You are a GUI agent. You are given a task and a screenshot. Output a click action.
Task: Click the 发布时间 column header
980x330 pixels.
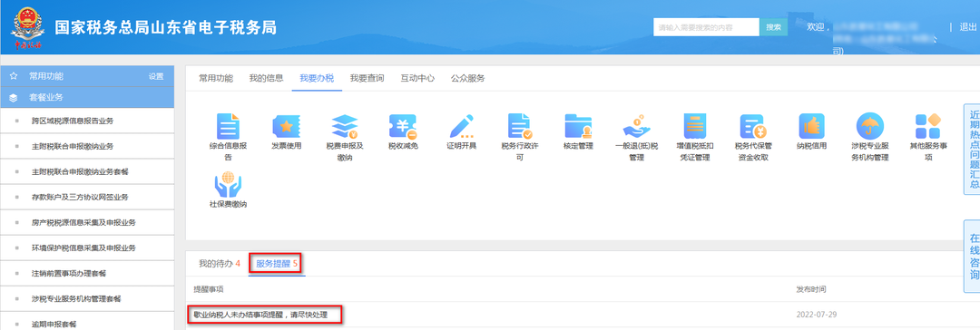click(810, 289)
